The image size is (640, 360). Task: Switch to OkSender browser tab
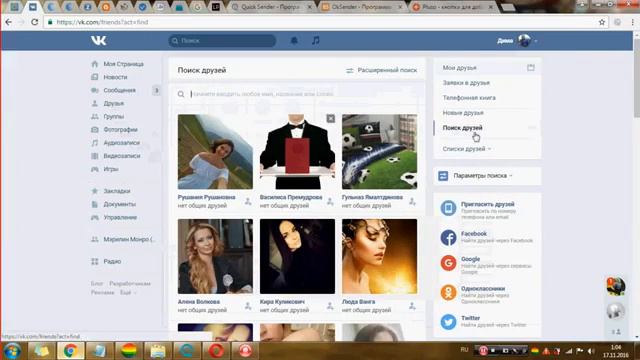[x=362, y=7]
